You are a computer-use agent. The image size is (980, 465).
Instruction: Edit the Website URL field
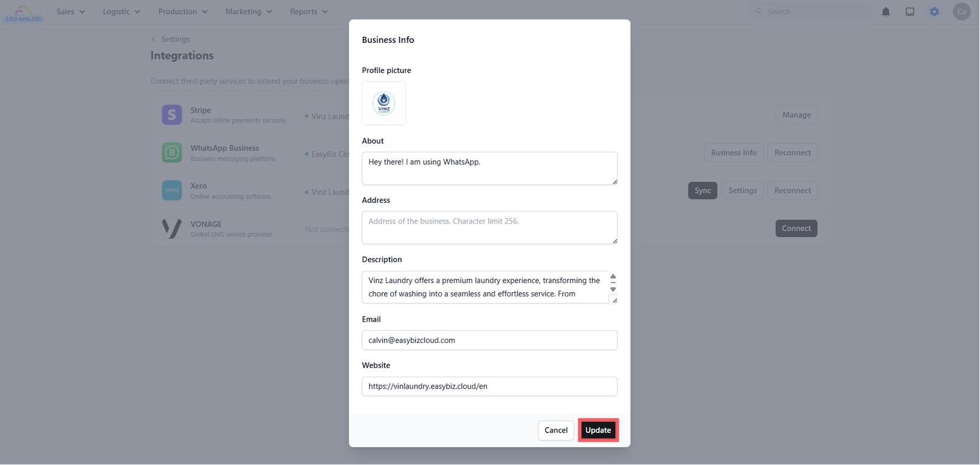(x=489, y=386)
